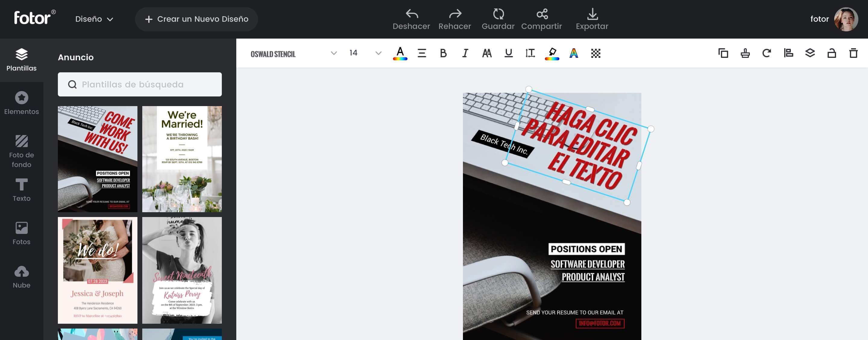Screen dimensions: 868x340
Task: Open the fotor user profile avatar
Action: tap(846, 19)
